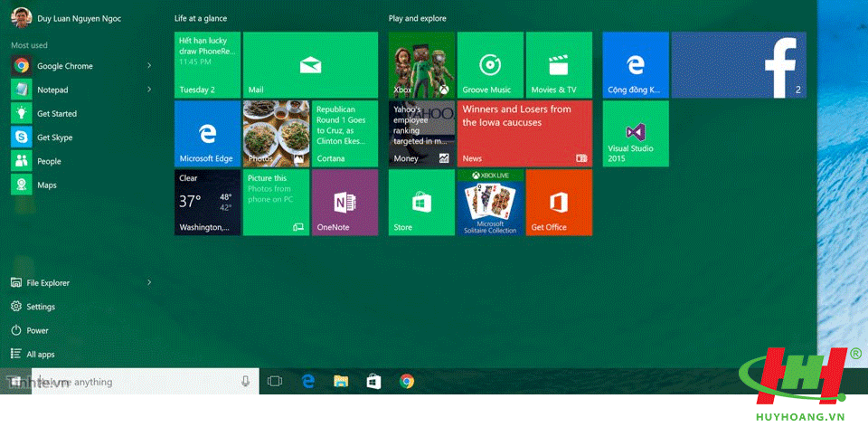868x427 pixels.
Task: Open Maps from Most used list
Action: [x=80, y=185]
